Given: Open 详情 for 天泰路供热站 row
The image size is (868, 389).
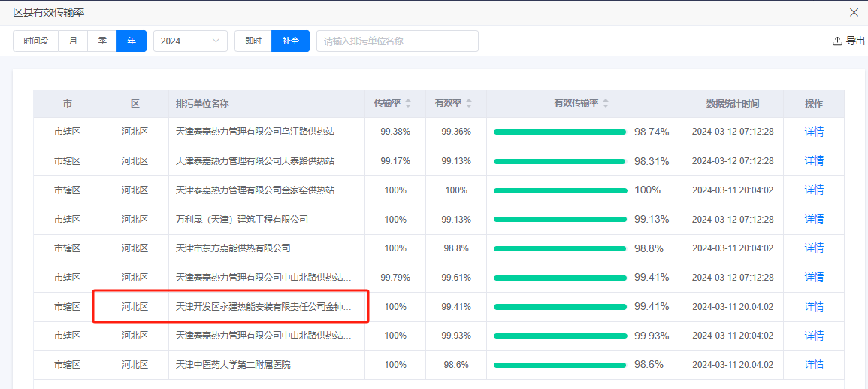Looking at the screenshot, I should click(x=814, y=161).
